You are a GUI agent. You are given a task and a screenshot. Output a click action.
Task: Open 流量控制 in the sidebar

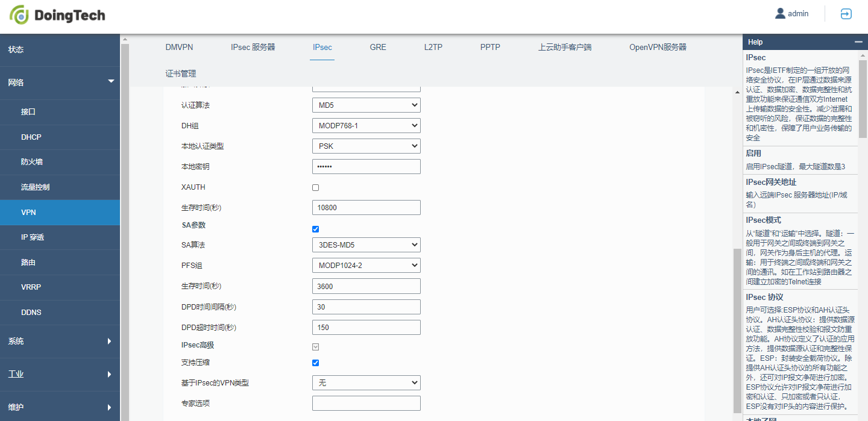pos(60,187)
